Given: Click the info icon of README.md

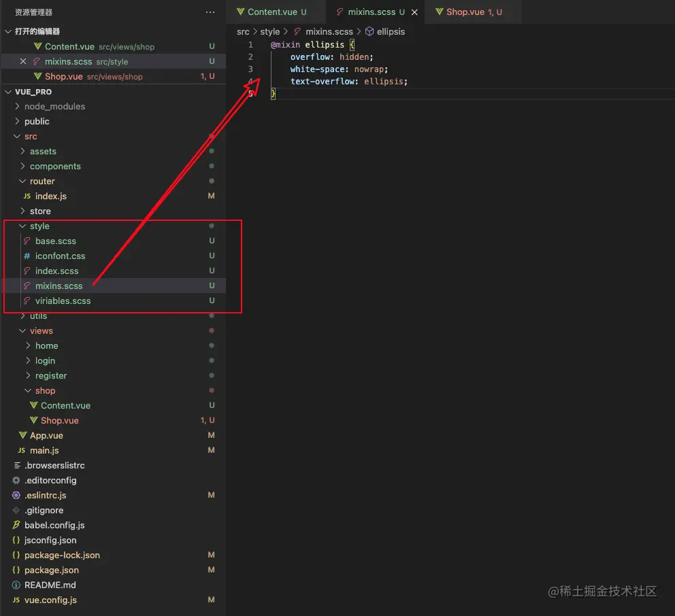Looking at the screenshot, I should coord(16,585).
